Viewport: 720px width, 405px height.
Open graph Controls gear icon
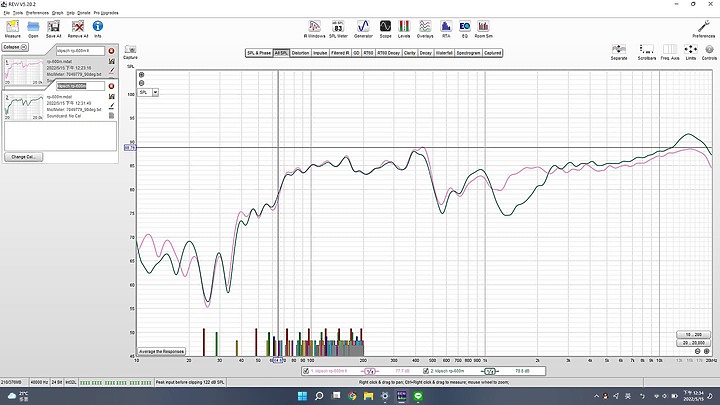[709, 52]
